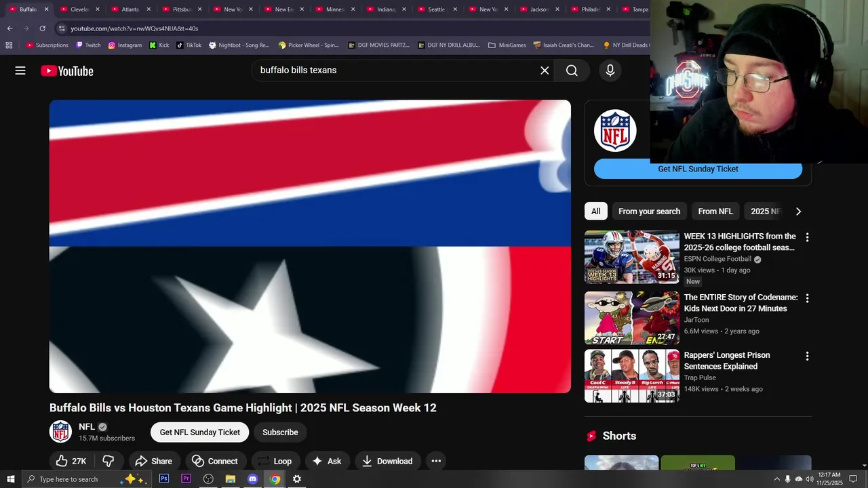Open the Chrome apps grid in the bookmarks bar
Screen dimensions: 868x488
[9, 45]
